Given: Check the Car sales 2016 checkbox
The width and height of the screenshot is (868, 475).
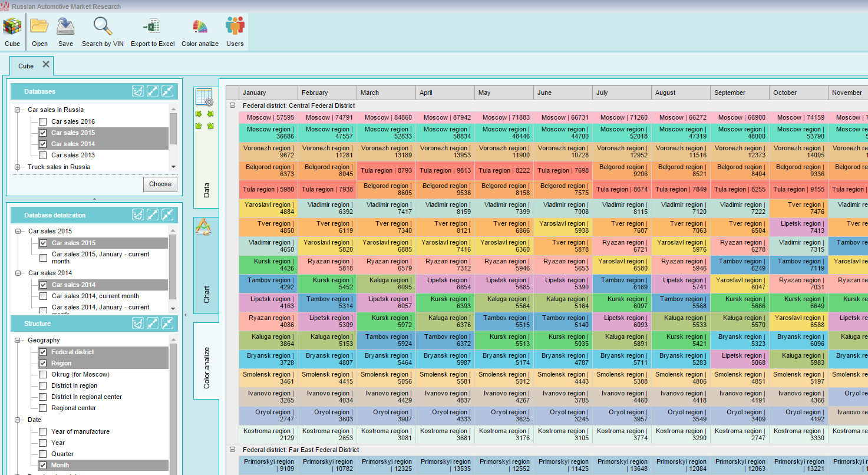Looking at the screenshot, I should pyautogui.click(x=42, y=121).
